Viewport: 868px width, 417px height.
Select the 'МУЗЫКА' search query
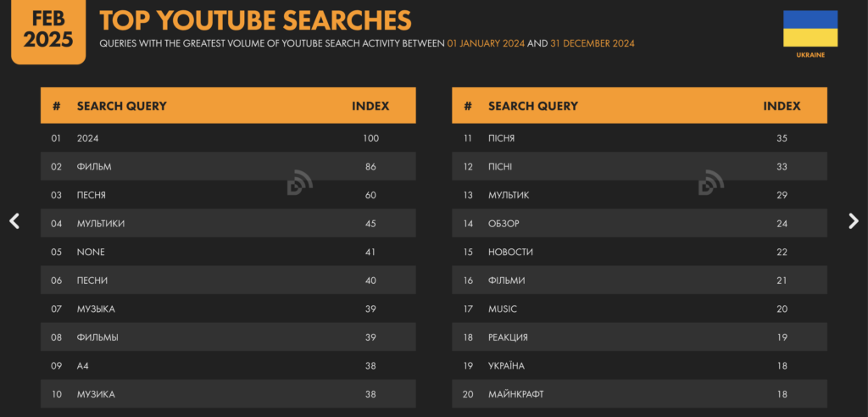pos(96,309)
